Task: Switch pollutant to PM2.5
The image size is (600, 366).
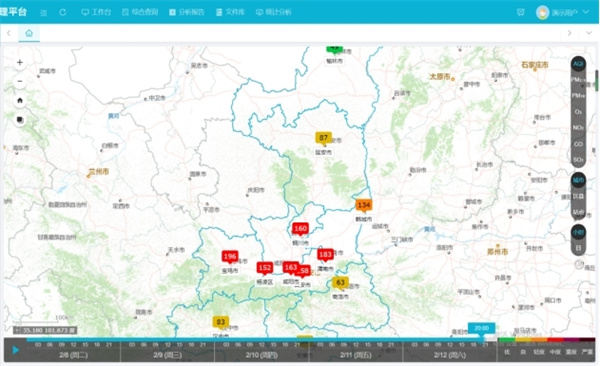Action: click(x=578, y=80)
